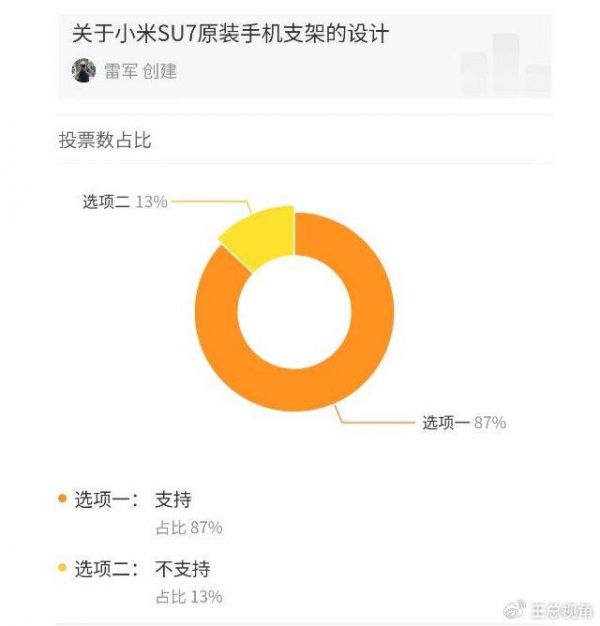The height and width of the screenshot is (626, 600).
Task: Click the '投票数占比' section heading
Action: tap(105, 140)
